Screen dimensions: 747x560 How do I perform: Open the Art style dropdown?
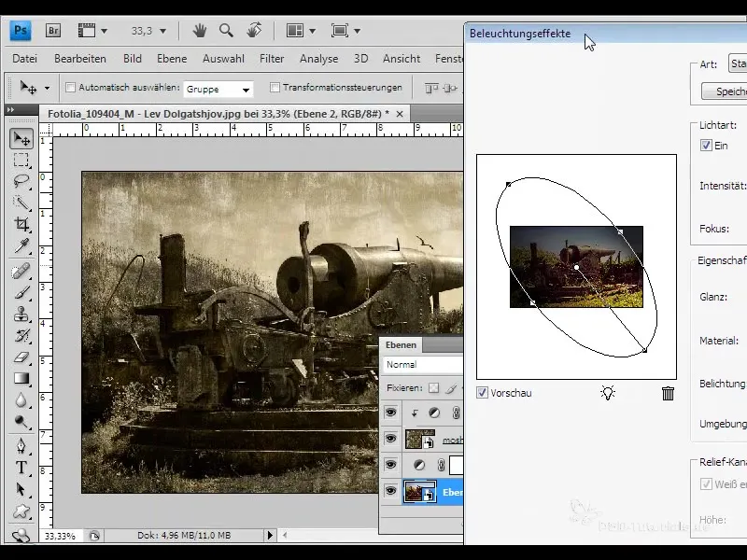click(x=738, y=63)
